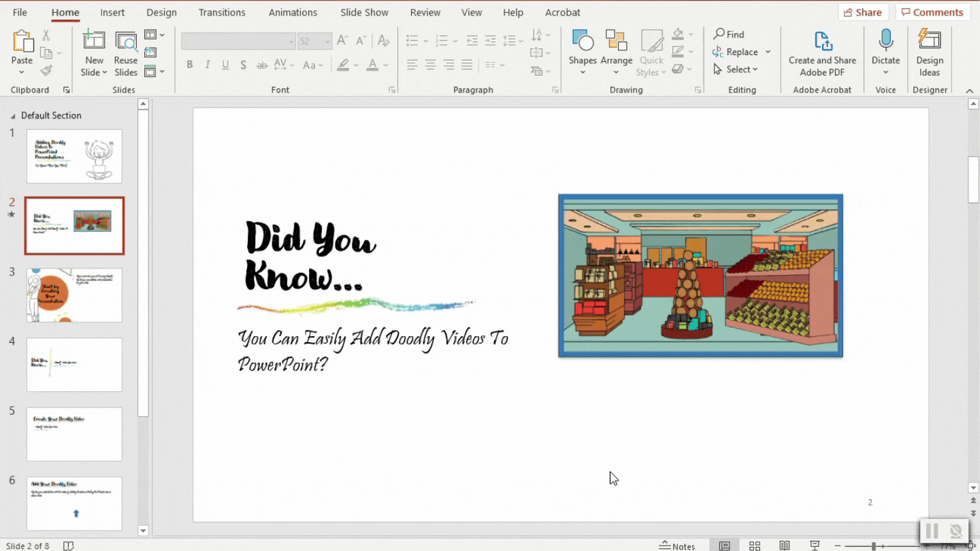Click the zoom slider in status bar
Image resolution: width=980 pixels, height=551 pixels.
pyautogui.click(x=874, y=546)
